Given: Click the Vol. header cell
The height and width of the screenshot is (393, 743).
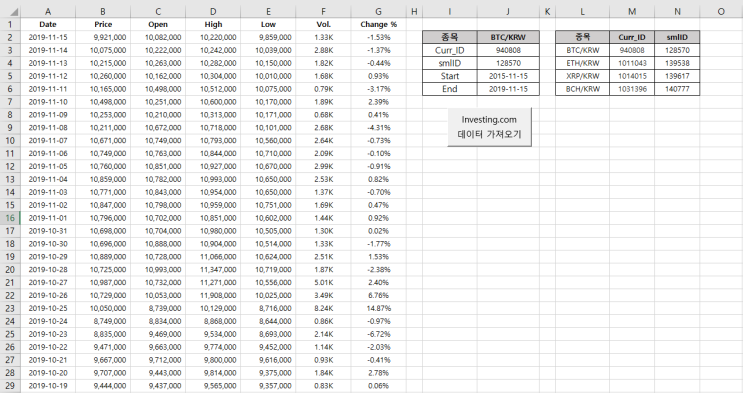Looking at the screenshot, I should click(x=323, y=24).
